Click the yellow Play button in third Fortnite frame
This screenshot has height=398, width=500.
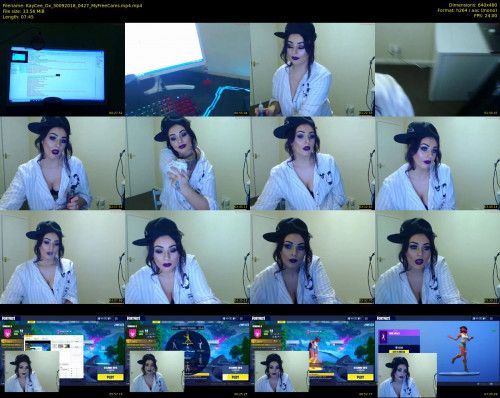tap(360, 377)
